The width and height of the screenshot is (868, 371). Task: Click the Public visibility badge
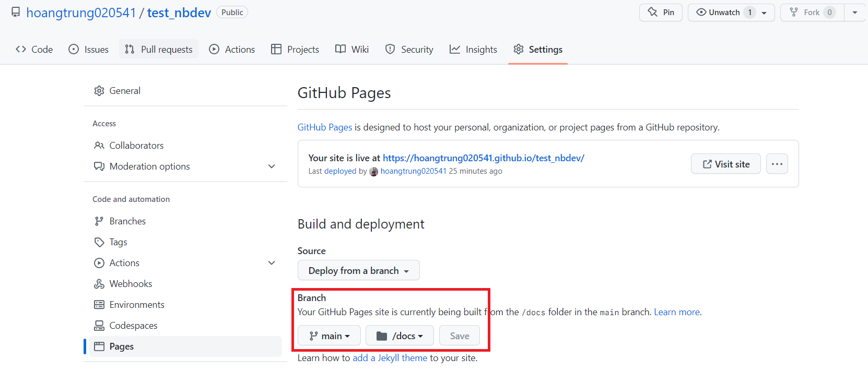(232, 13)
